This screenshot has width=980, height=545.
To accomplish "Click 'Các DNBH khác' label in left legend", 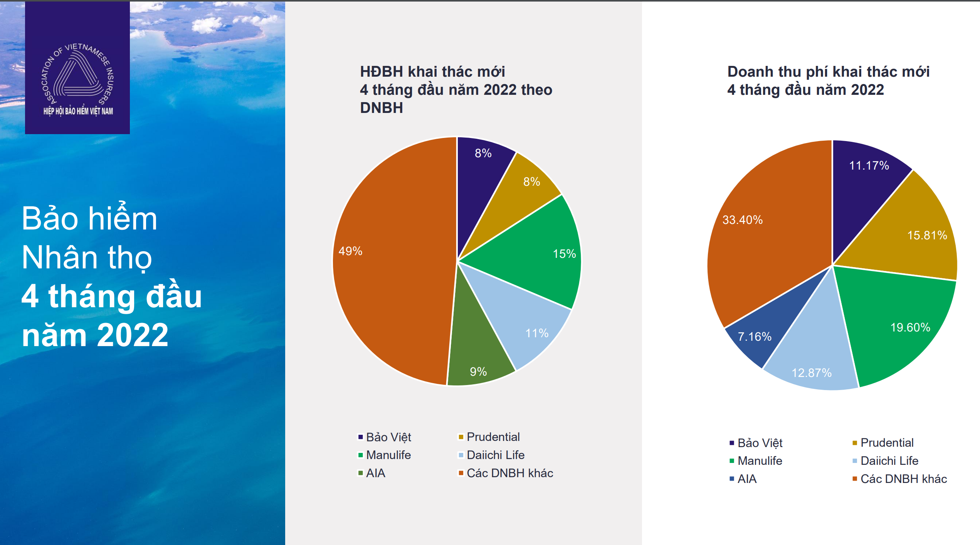I will (x=509, y=473).
